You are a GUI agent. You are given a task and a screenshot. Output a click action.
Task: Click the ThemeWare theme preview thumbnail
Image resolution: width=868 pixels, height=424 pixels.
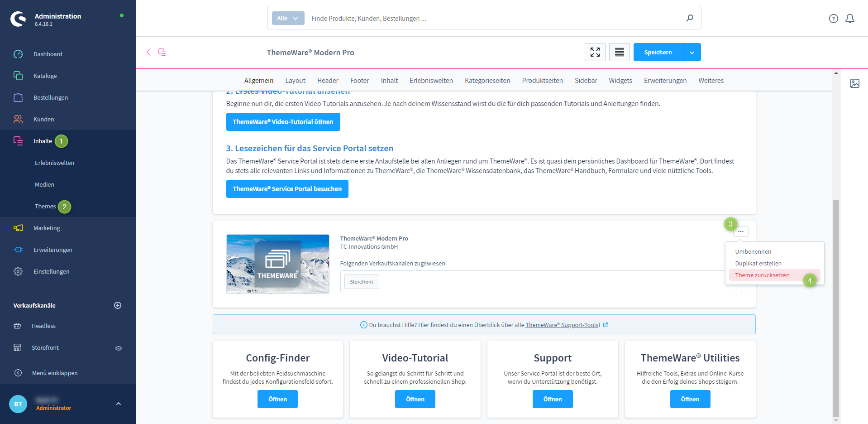click(278, 264)
